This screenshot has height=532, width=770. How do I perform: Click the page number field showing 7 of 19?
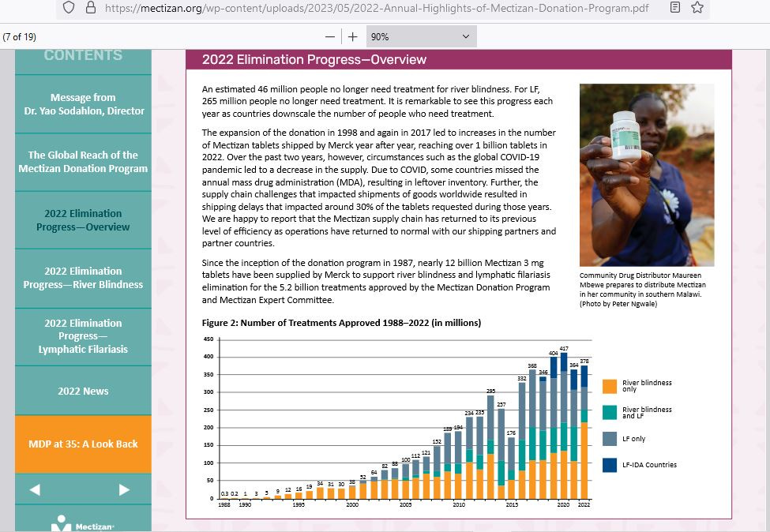coord(19,37)
